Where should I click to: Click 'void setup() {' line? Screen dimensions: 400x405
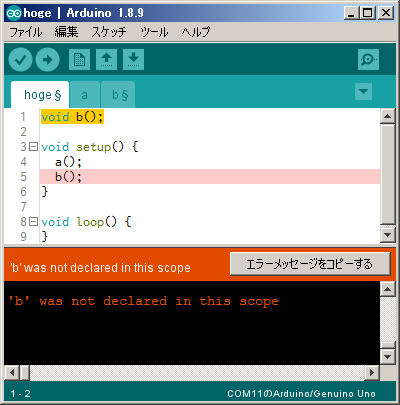point(90,147)
